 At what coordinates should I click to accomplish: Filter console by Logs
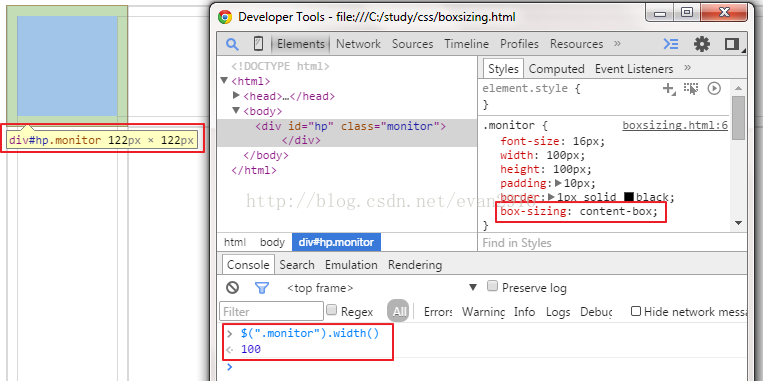558,311
